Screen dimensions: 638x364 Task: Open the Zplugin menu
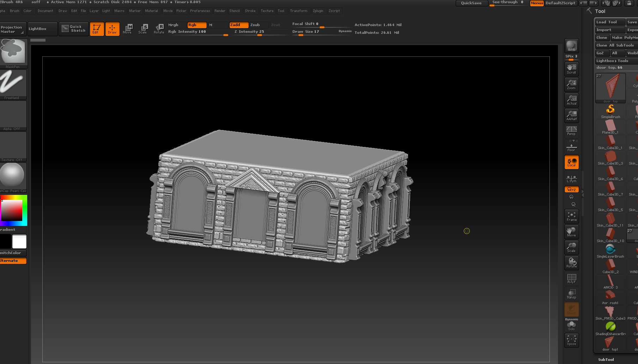pyautogui.click(x=318, y=11)
